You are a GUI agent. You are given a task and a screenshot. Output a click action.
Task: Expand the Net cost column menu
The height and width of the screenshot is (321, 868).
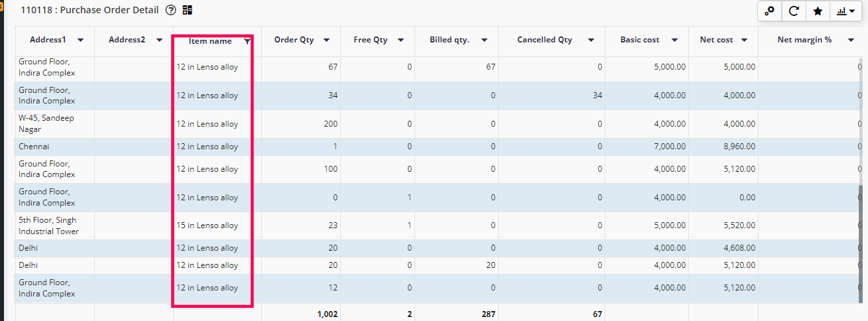[745, 40]
